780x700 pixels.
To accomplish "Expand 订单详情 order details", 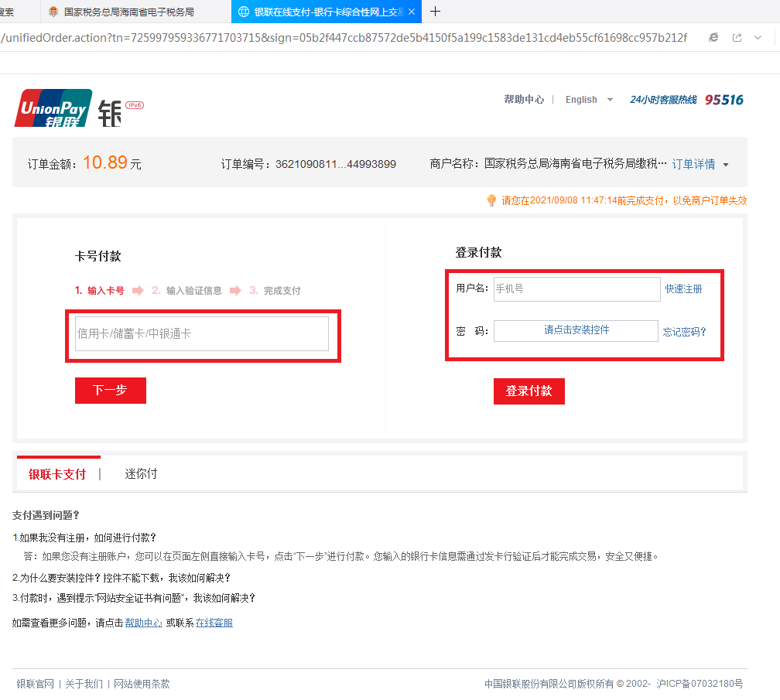I will 700,164.
